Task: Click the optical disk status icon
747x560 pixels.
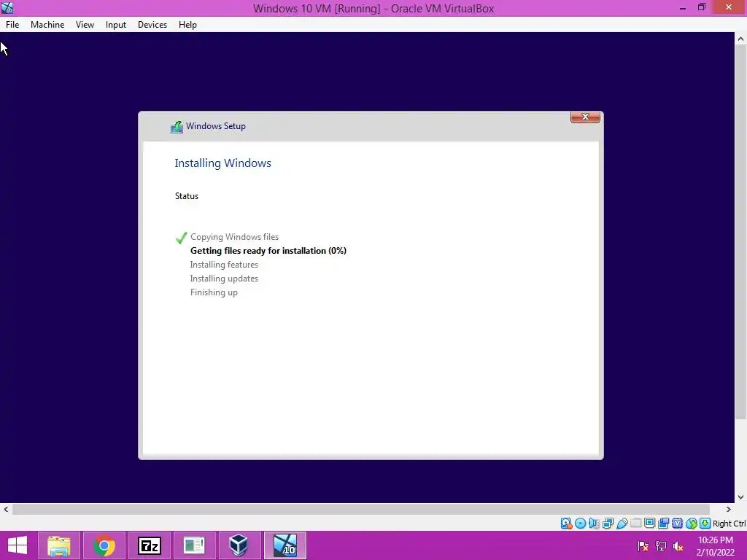Action: (580, 524)
